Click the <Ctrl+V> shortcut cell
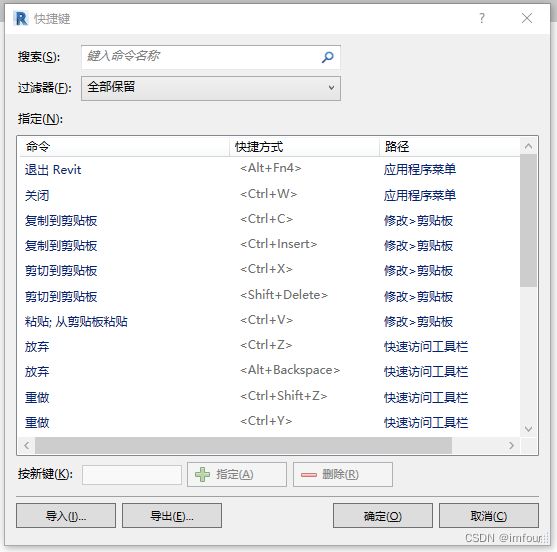The height and width of the screenshot is (552, 557). click(x=266, y=320)
